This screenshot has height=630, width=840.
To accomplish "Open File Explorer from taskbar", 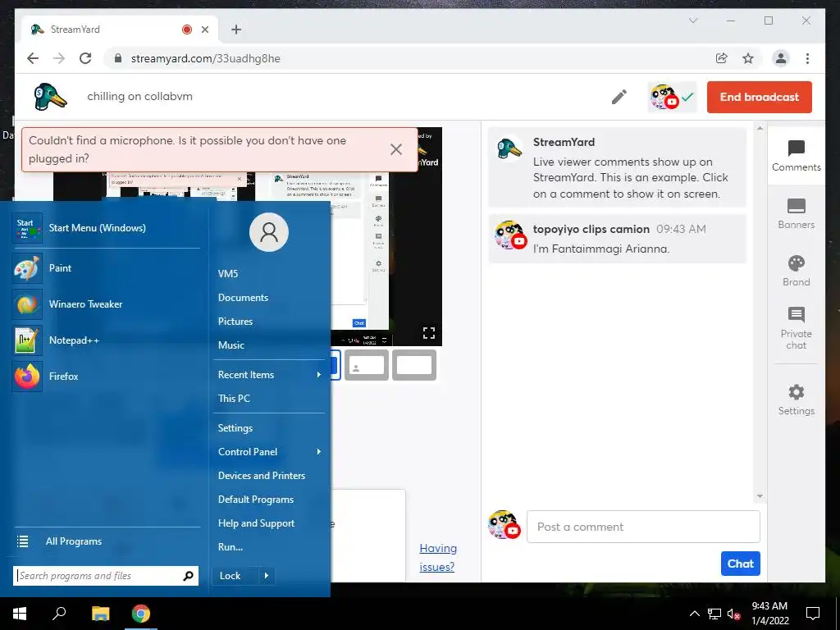I will (100, 614).
